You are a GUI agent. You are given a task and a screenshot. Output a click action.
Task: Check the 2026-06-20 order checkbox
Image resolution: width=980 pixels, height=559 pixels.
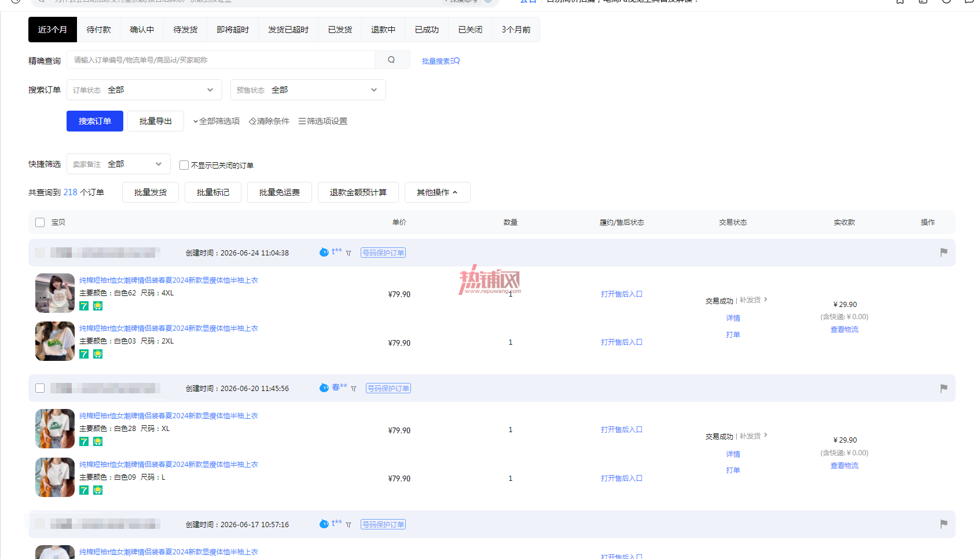click(x=40, y=388)
